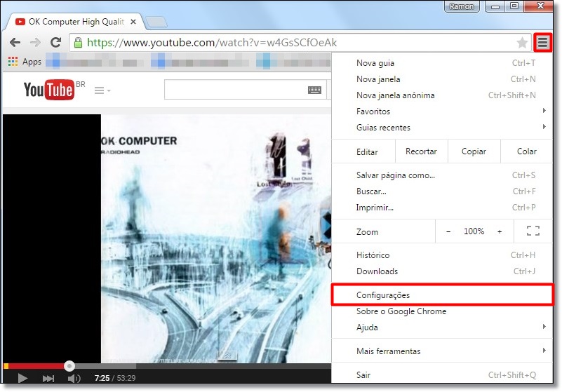
Task: Enter fullscreen via zoom row icon
Action: pyautogui.click(x=533, y=231)
